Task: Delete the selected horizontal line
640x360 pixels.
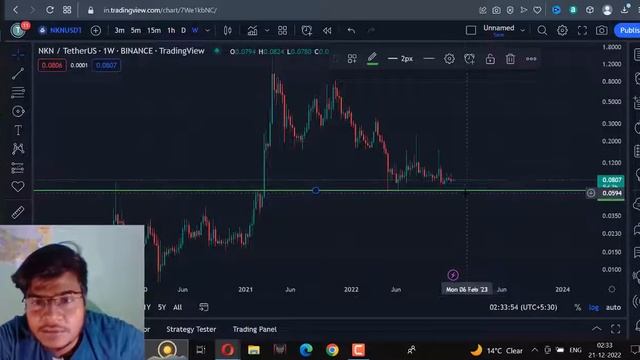Action: coord(510,59)
